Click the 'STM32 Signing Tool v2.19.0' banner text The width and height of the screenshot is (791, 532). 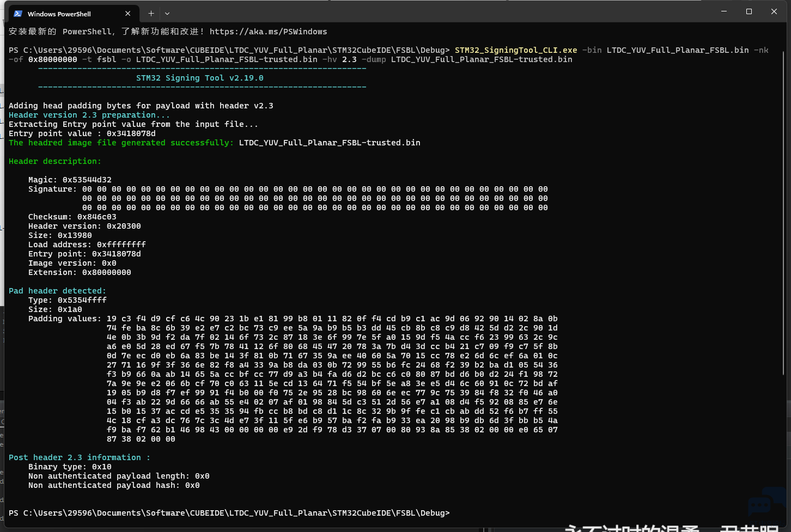[x=200, y=78]
